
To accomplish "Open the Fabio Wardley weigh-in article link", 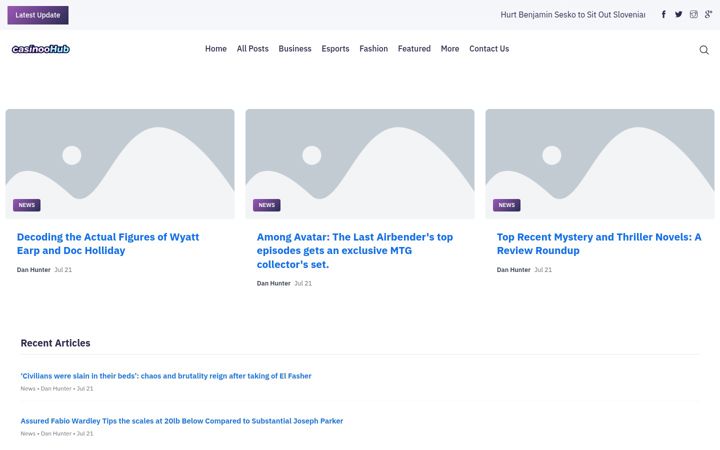I will [x=182, y=421].
